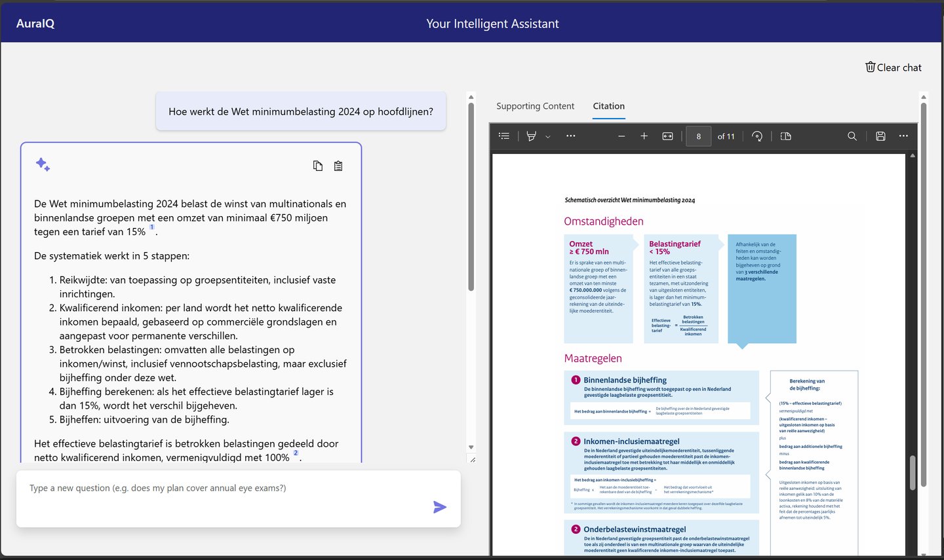The width and height of the screenshot is (944, 560).
Task: Open citation 2 after the 100% formula
Action: tap(296, 453)
